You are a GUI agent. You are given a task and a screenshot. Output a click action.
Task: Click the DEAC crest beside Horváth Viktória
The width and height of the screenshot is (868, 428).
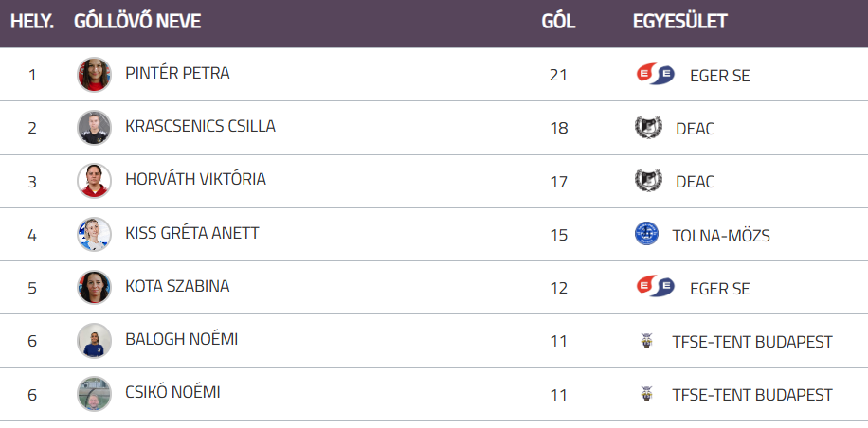click(648, 181)
